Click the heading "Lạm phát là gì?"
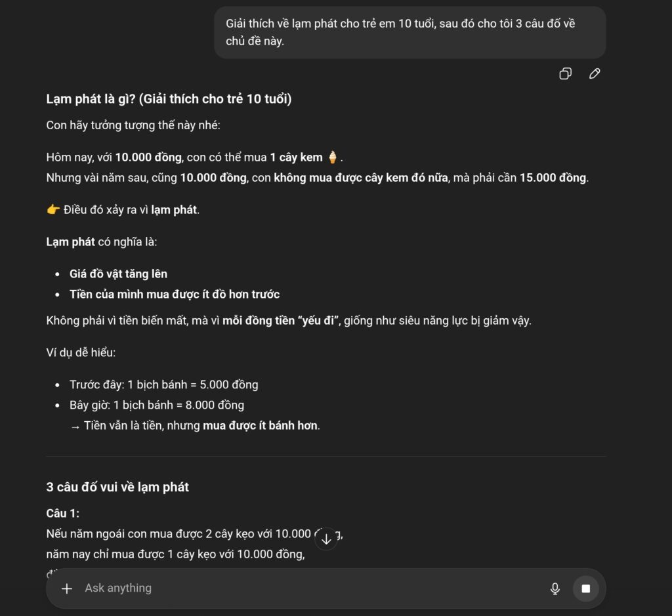 (169, 99)
